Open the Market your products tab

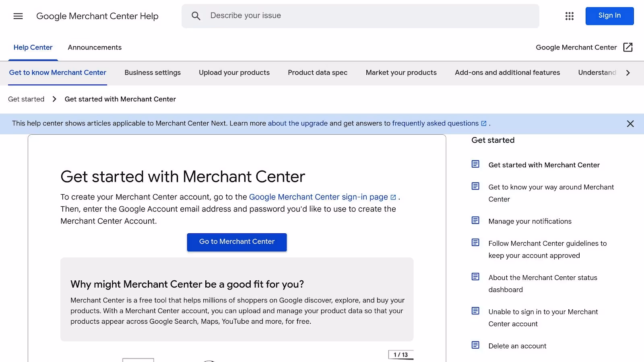pyautogui.click(x=401, y=73)
